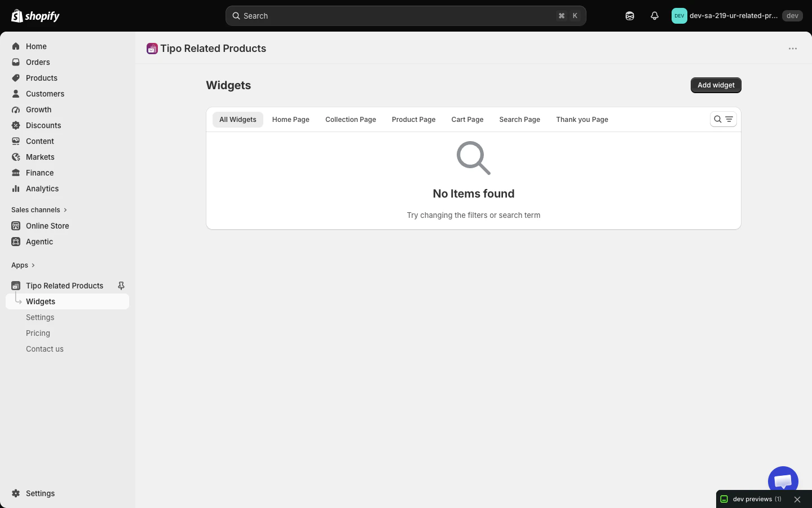Open the Sidekick assistant icon
The image size is (812, 508).
pos(630,16)
